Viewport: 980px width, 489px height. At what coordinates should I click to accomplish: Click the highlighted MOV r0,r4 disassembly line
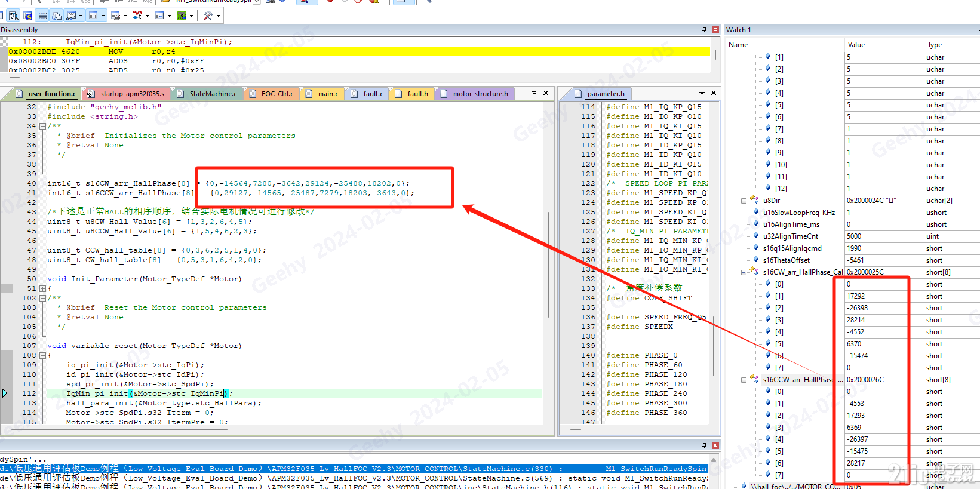(359, 51)
